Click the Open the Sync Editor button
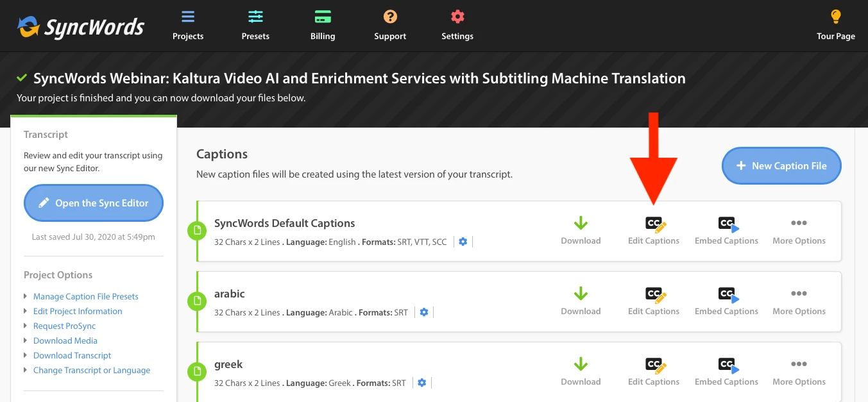Image resolution: width=868 pixels, height=402 pixels. point(94,203)
